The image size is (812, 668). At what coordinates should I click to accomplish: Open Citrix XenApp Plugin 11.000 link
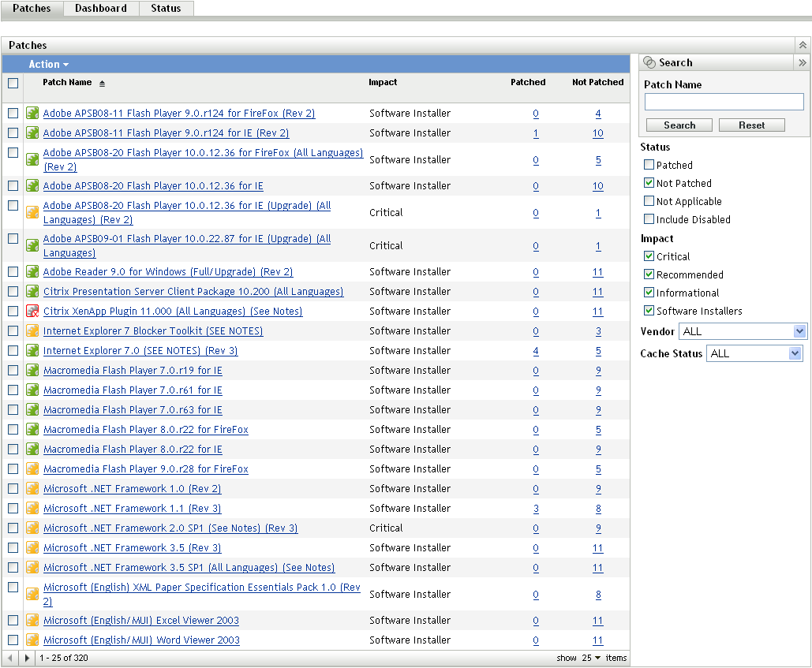click(x=173, y=311)
